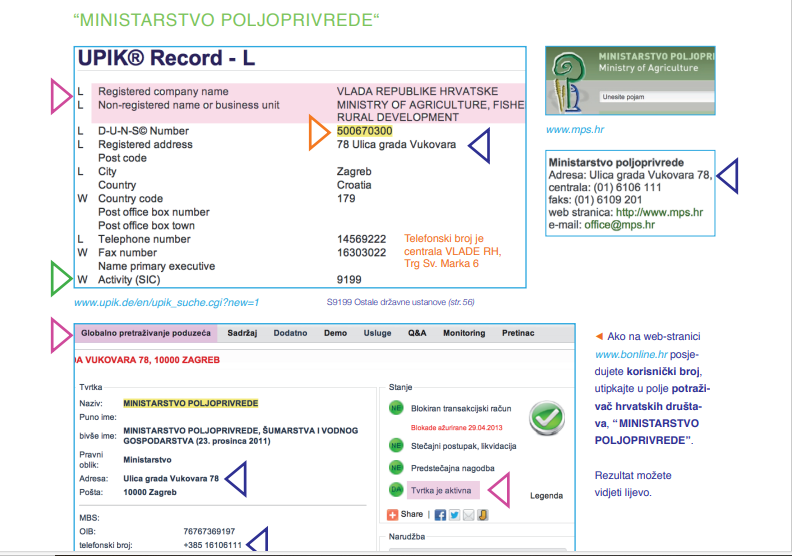Viewport: 792px width, 556px height.
Task: Open the www.bonline.hr link
Action: (631, 355)
